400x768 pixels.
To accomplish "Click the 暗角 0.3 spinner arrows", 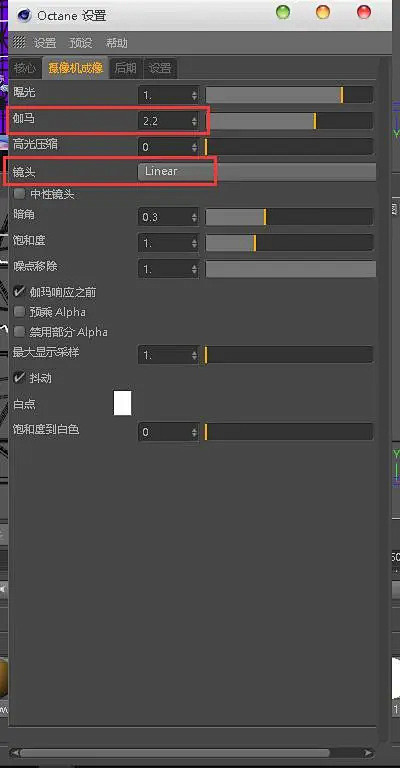I will click(195, 216).
